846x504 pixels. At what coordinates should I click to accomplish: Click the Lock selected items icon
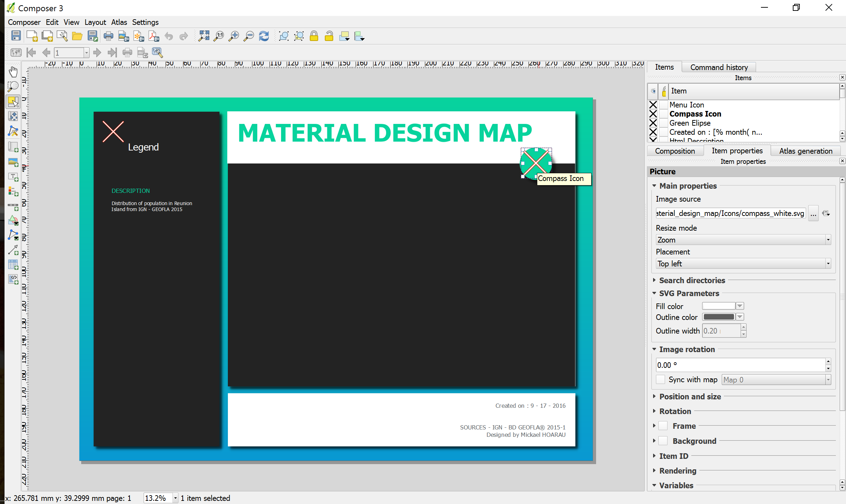tap(314, 36)
